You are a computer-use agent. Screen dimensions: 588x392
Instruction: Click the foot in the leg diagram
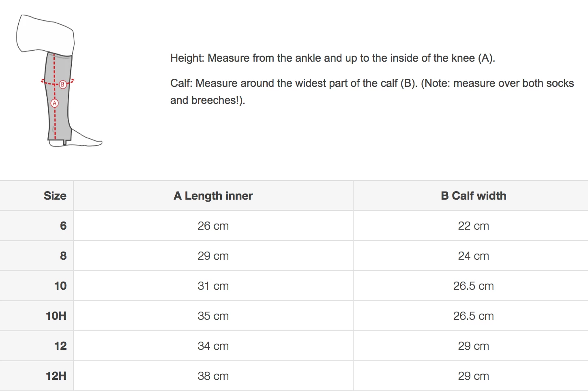point(86,140)
